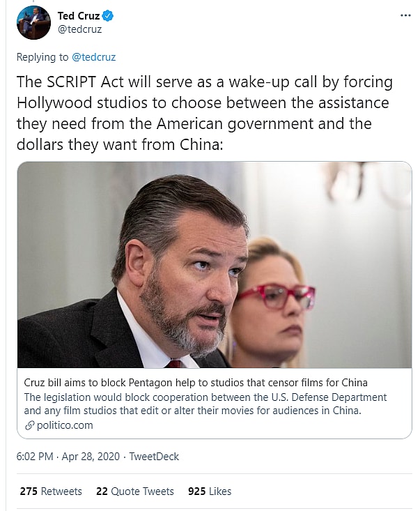Show the 22 Quote Tweets

tap(135, 491)
